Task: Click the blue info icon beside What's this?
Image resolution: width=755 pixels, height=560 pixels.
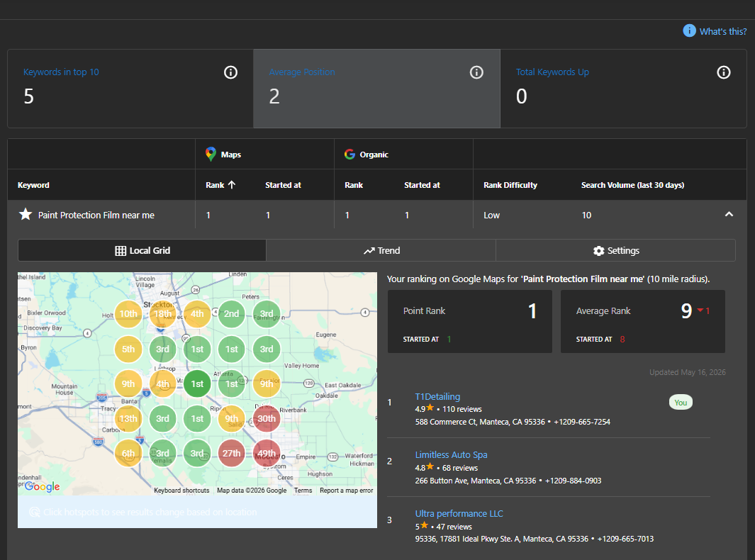Action: (689, 30)
